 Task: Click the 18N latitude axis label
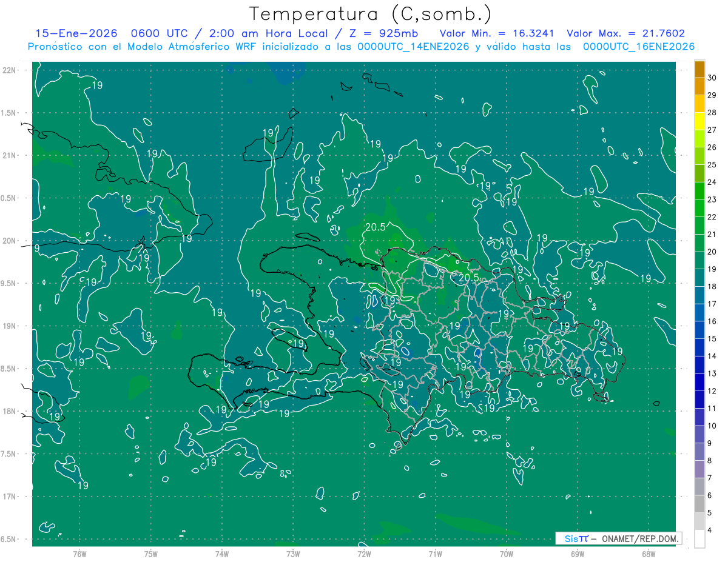click(x=10, y=411)
